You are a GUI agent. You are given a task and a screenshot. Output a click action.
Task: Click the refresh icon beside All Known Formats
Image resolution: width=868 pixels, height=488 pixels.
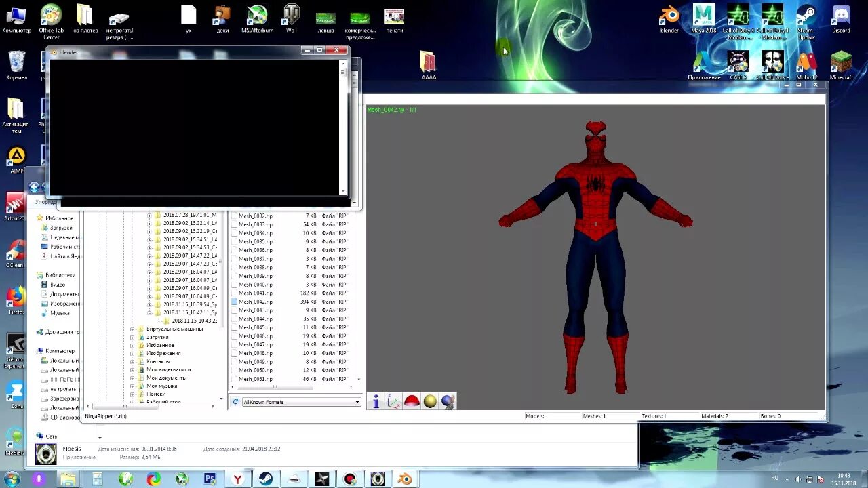pyautogui.click(x=235, y=402)
